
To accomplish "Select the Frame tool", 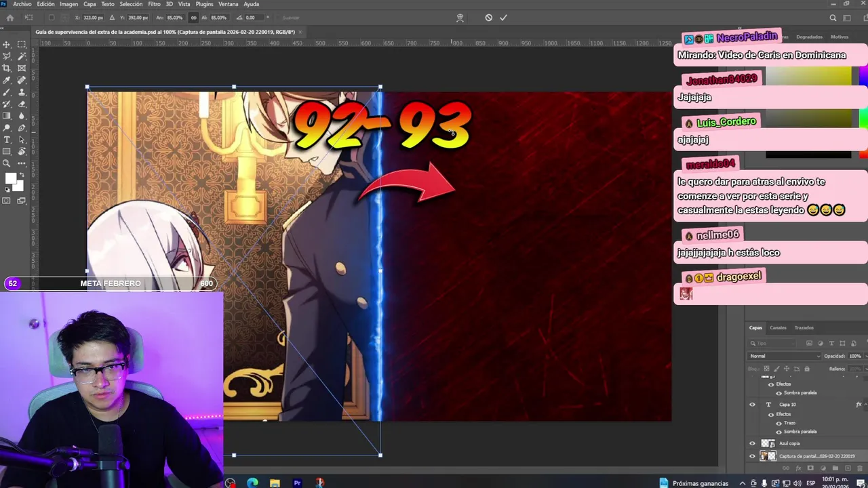I will click(22, 68).
